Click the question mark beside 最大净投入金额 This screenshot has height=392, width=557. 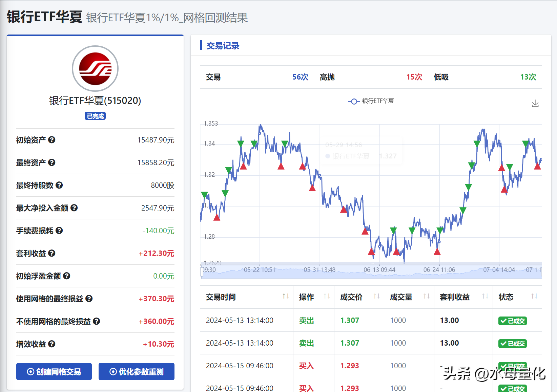click(x=74, y=208)
